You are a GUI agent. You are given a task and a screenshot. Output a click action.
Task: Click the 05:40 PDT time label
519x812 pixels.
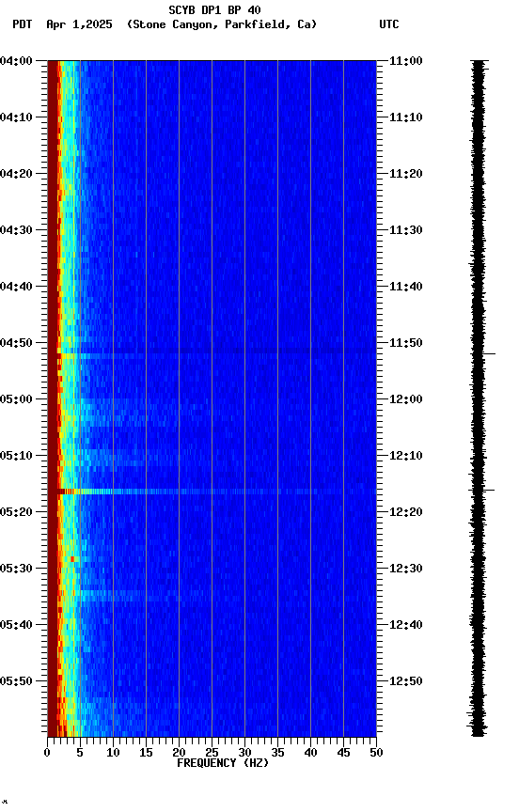(16, 625)
